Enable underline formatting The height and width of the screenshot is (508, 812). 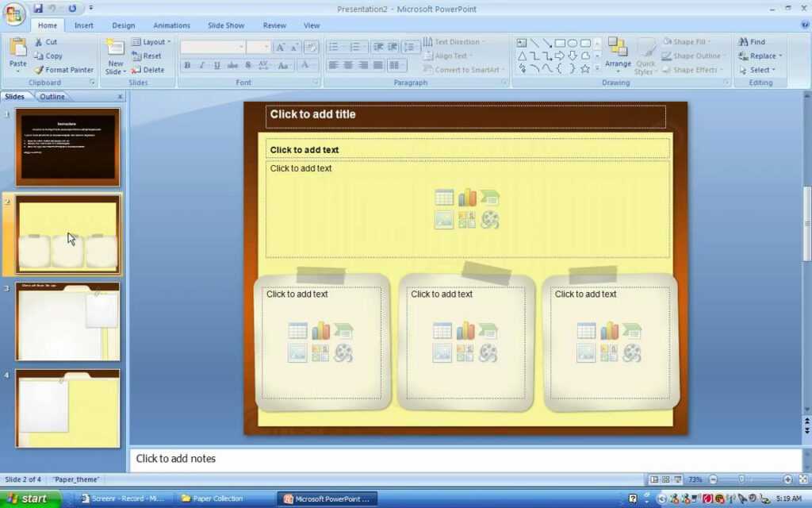(x=216, y=65)
